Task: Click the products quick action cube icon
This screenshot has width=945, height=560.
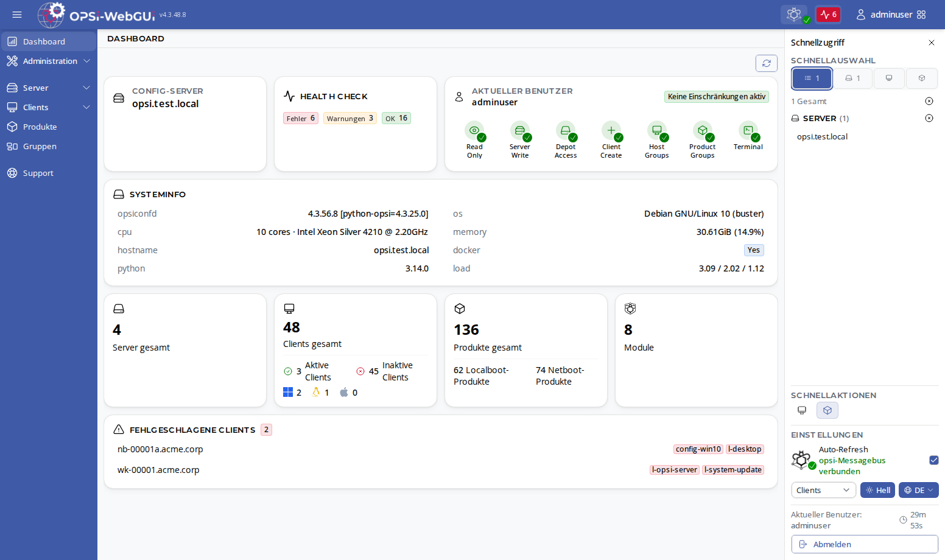Action: 827,410
